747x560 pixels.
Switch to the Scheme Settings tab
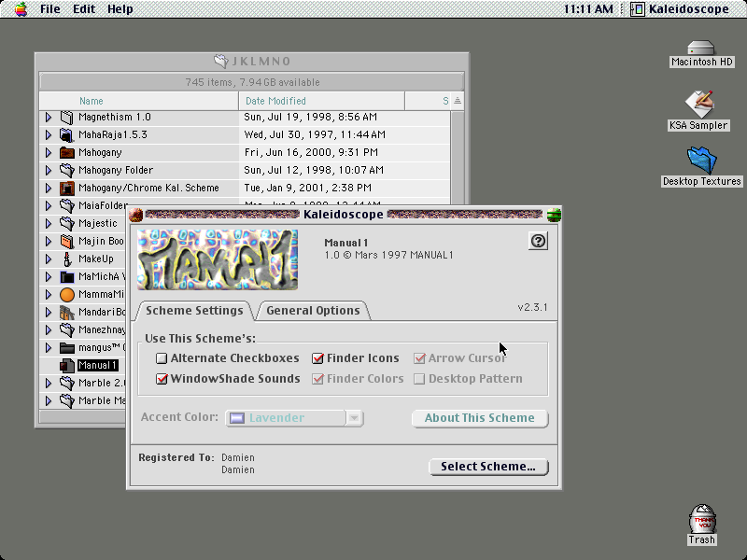coord(194,311)
